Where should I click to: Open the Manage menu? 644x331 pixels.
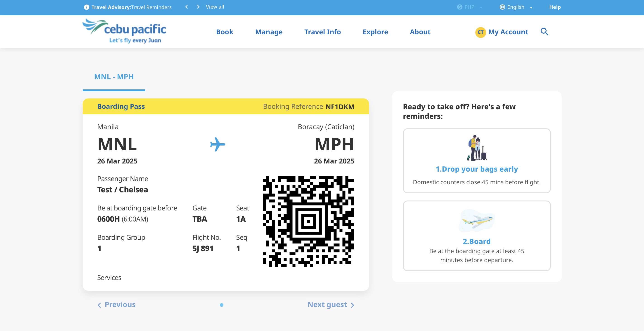269,32
